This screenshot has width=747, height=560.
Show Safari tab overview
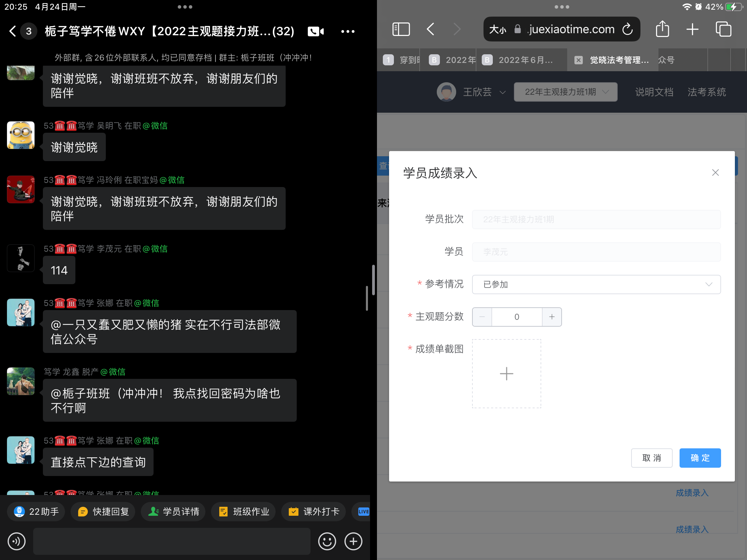click(723, 29)
